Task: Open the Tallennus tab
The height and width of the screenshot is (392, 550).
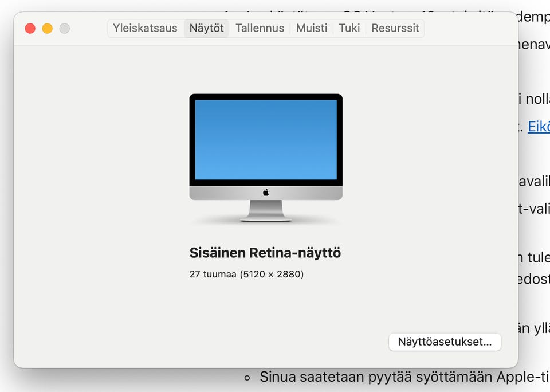Action: (260, 28)
